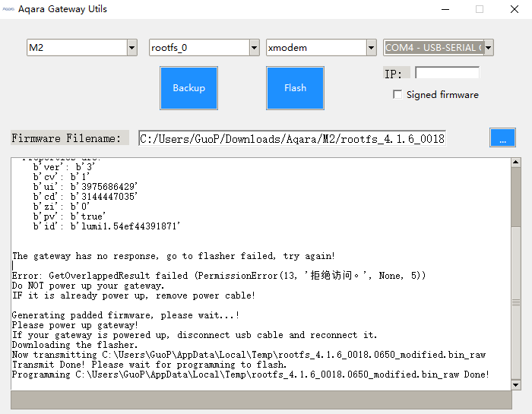Click log line 'Please power up gateway!'
The width and height of the screenshot is (532, 414).
tap(75, 325)
